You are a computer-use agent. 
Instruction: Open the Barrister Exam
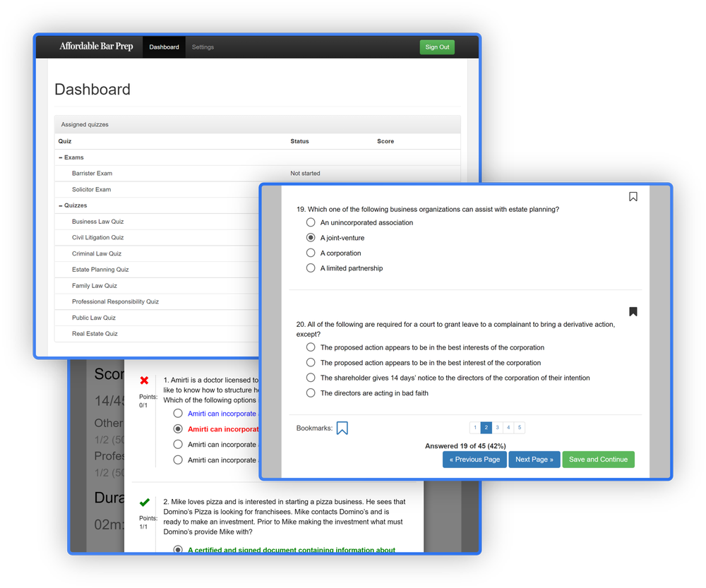[x=92, y=174]
